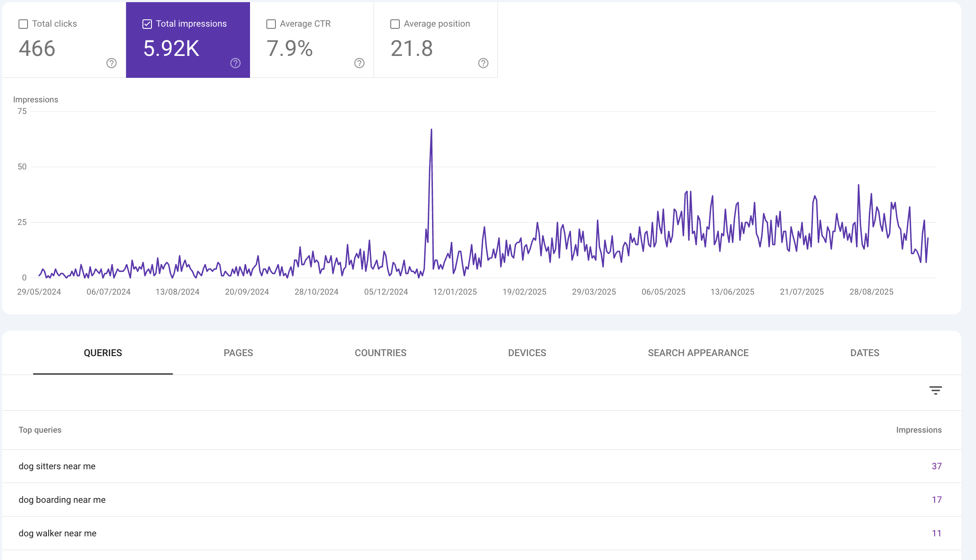This screenshot has width=976, height=560.
Task: Select the Queries tab
Action: pos(103,353)
